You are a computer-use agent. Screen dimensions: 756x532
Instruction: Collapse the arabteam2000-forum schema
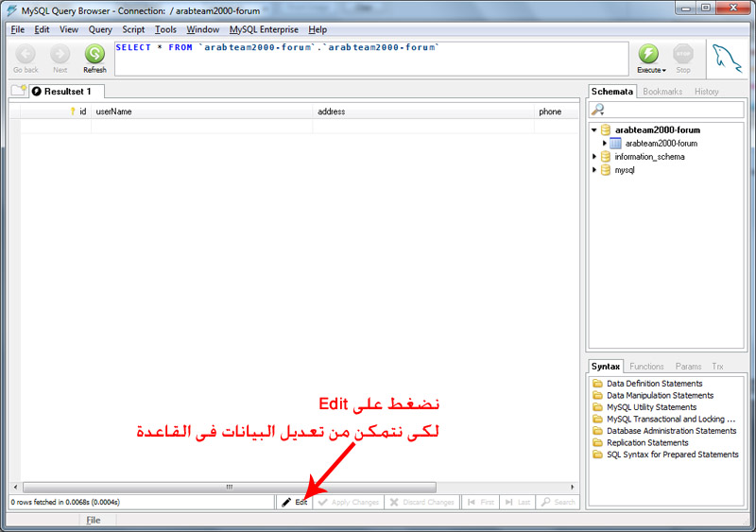click(594, 129)
